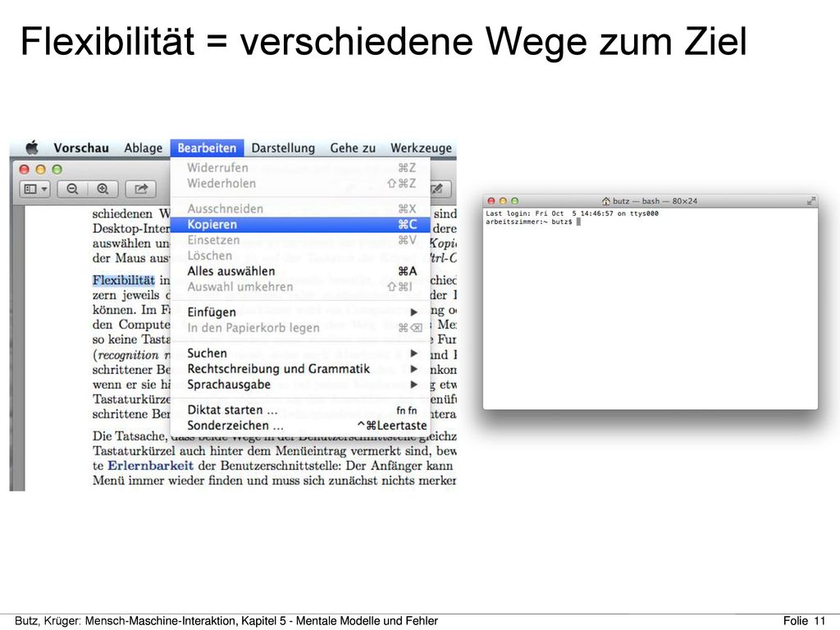Click the Last login line in Terminal
Screen dimensions: 840x630
(572, 213)
